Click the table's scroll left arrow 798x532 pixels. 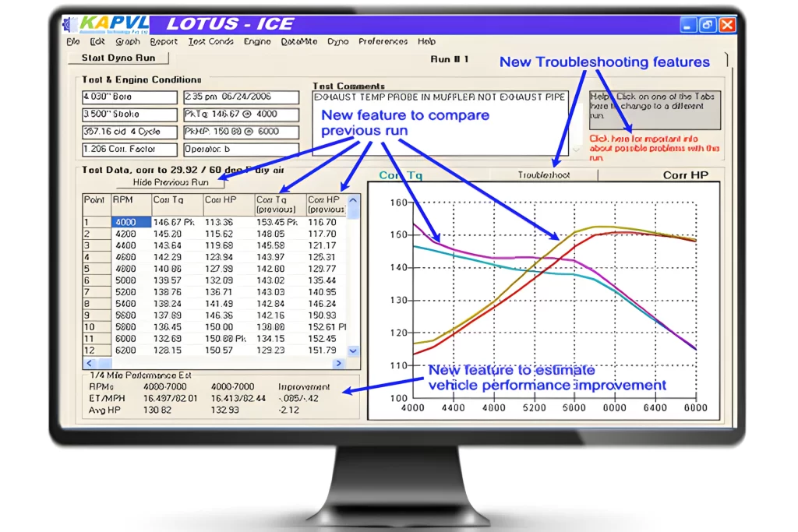pyautogui.click(x=89, y=364)
